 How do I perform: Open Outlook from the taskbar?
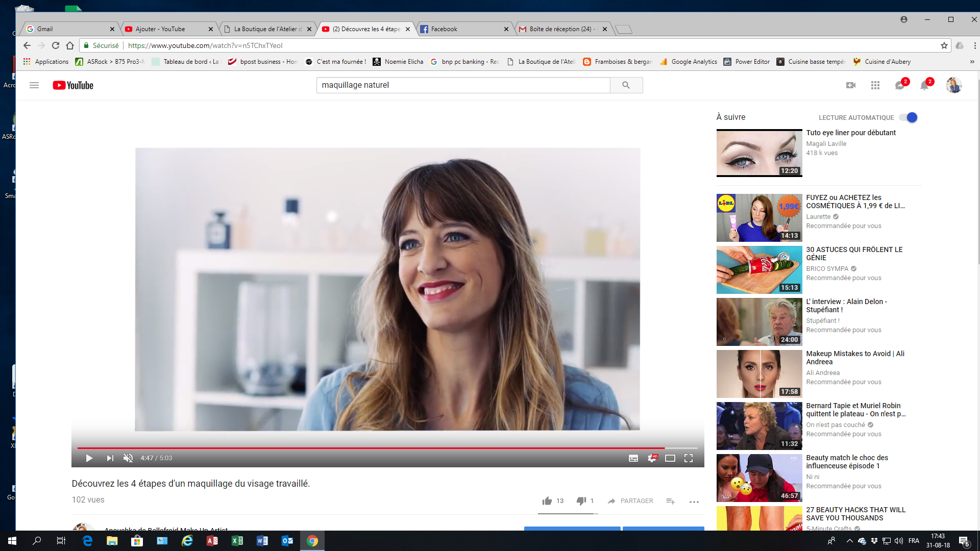(x=287, y=541)
